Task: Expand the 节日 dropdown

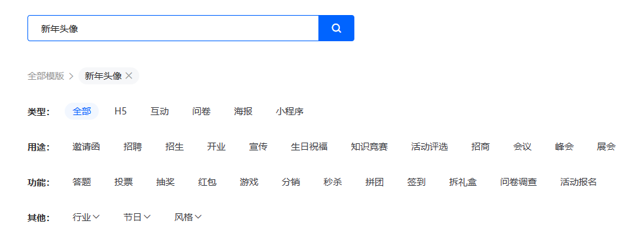Action: click(x=137, y=217)
